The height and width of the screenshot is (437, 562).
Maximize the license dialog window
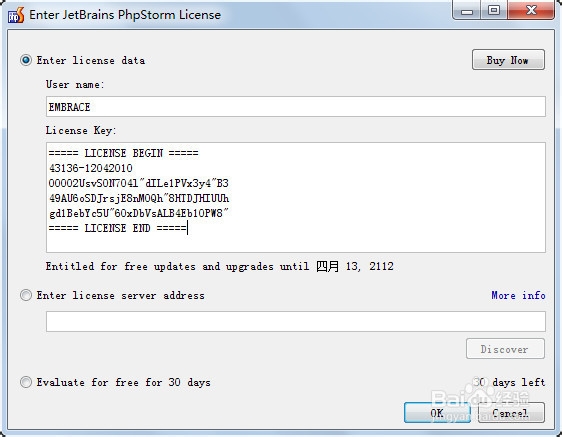[x=494, y=10]
